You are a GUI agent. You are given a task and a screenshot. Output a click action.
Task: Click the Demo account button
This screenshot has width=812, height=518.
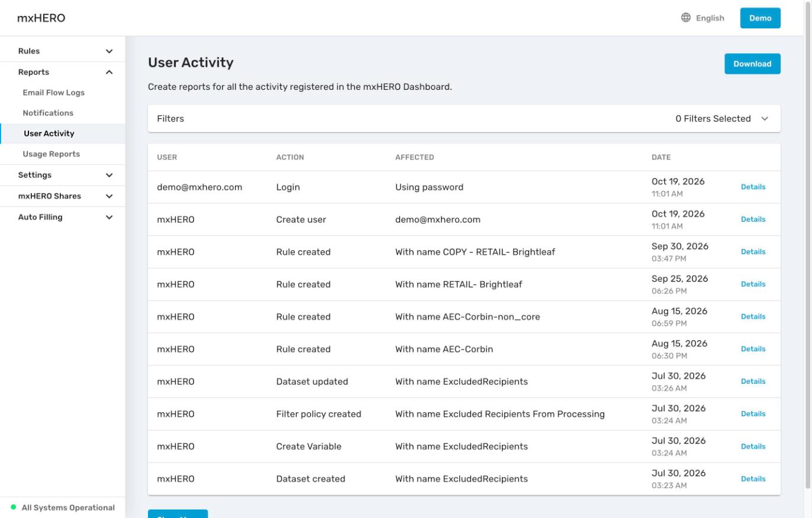[760, 18]
